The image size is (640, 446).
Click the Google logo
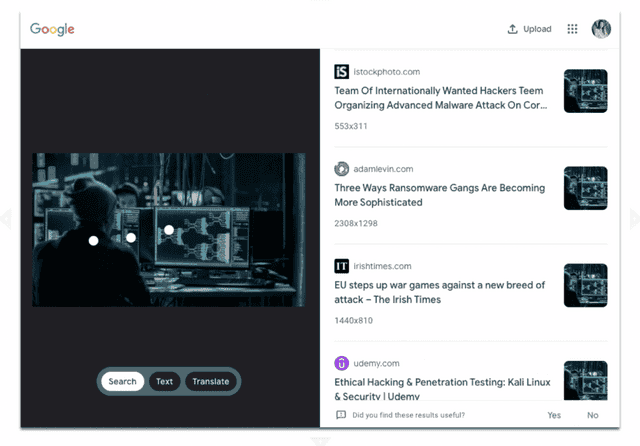coord(52,29)
